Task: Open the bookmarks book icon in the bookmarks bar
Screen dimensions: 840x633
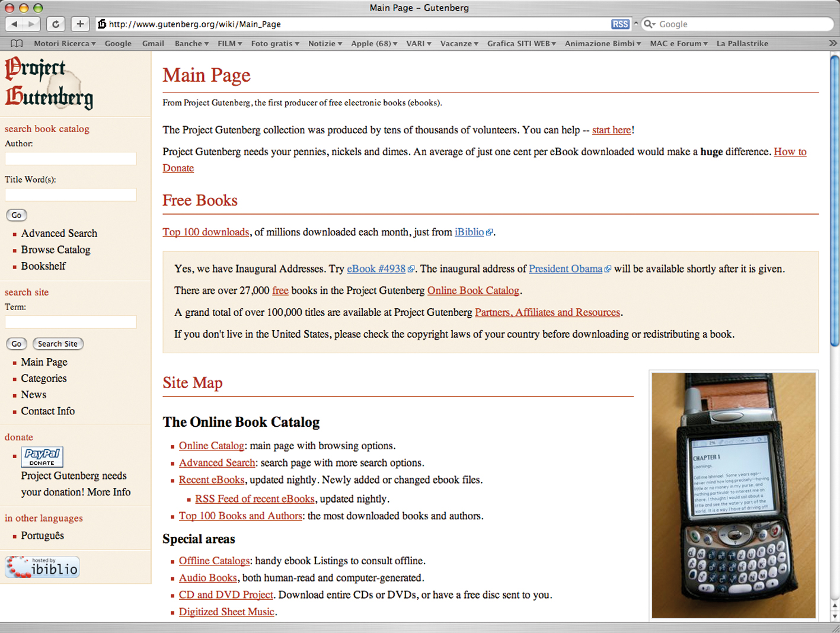Action: (x=17, y=43)
